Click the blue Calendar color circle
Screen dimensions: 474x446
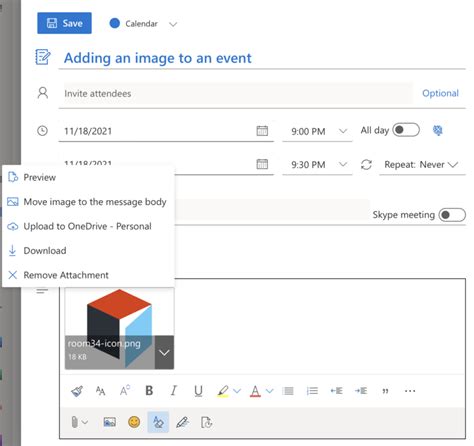point(115,23)
